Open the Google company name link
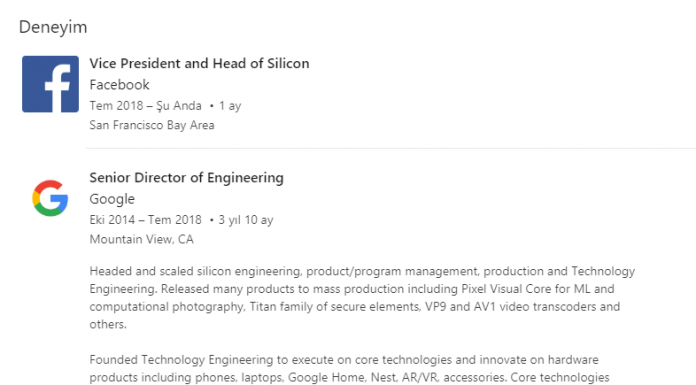 coord(112,199)
